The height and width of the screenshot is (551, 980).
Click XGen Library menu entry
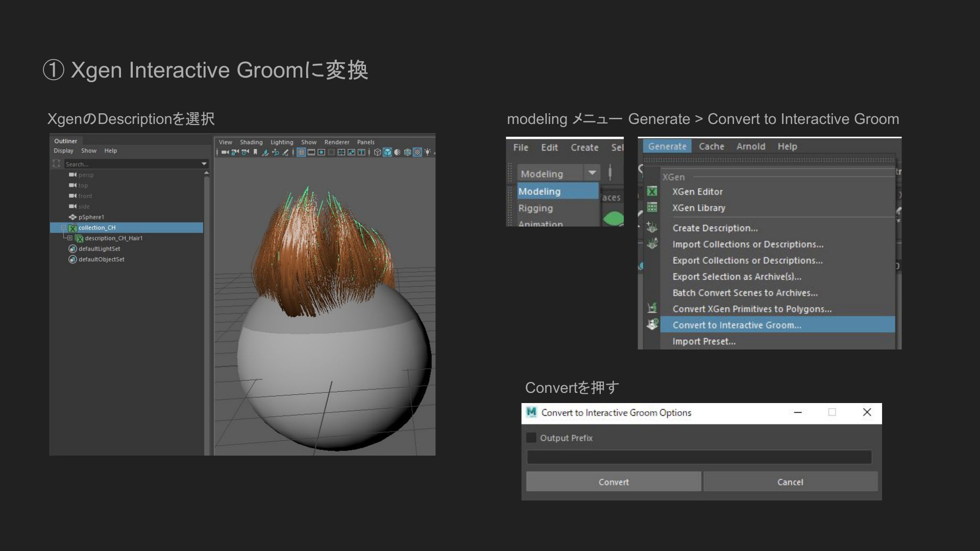pyautogui.click(x=698, y=208)
